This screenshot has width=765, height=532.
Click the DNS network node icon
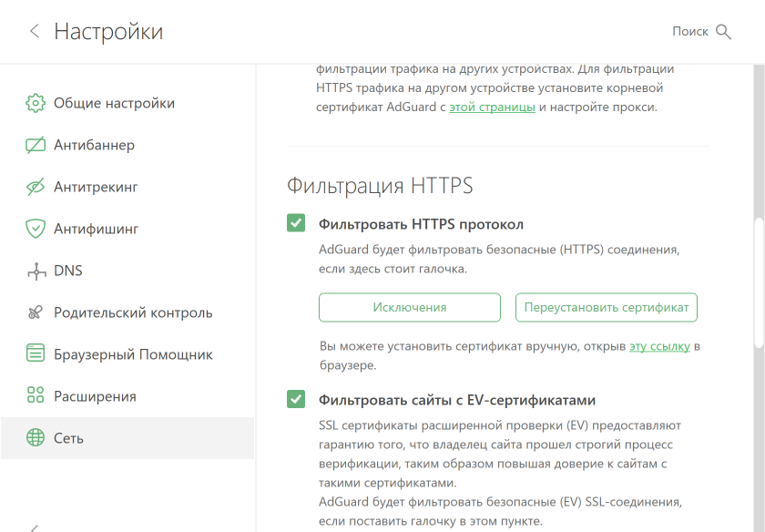click(x=36, y=271)
